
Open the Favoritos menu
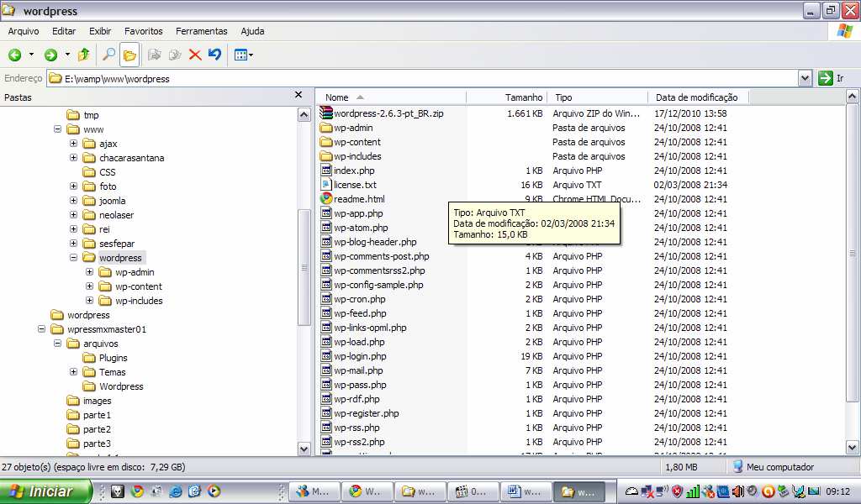coord(143,31)
